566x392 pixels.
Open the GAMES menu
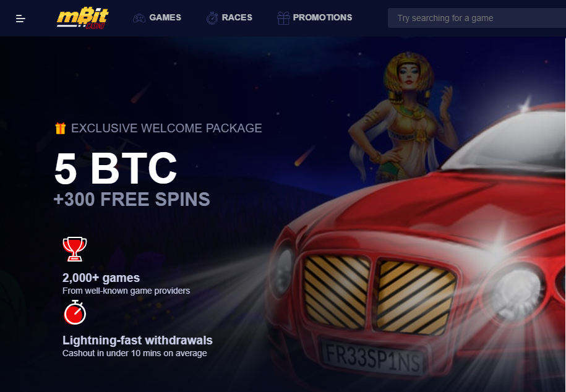point(165,18)
